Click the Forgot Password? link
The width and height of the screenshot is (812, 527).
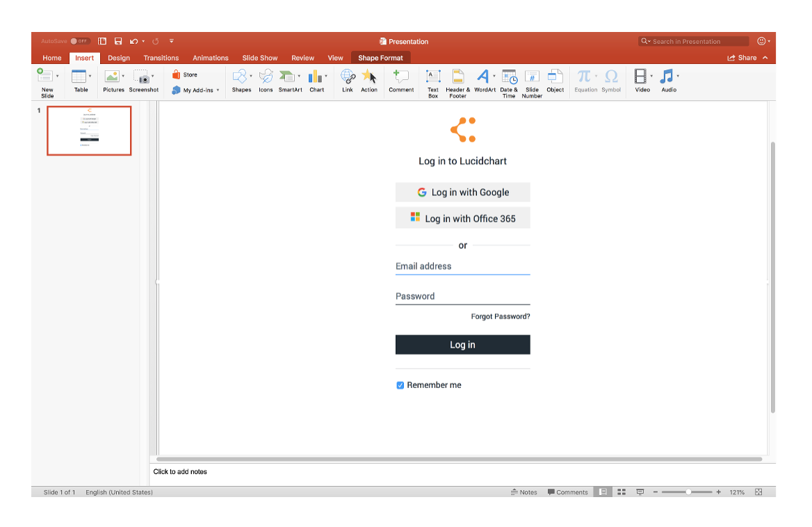[x=501, y=316]
